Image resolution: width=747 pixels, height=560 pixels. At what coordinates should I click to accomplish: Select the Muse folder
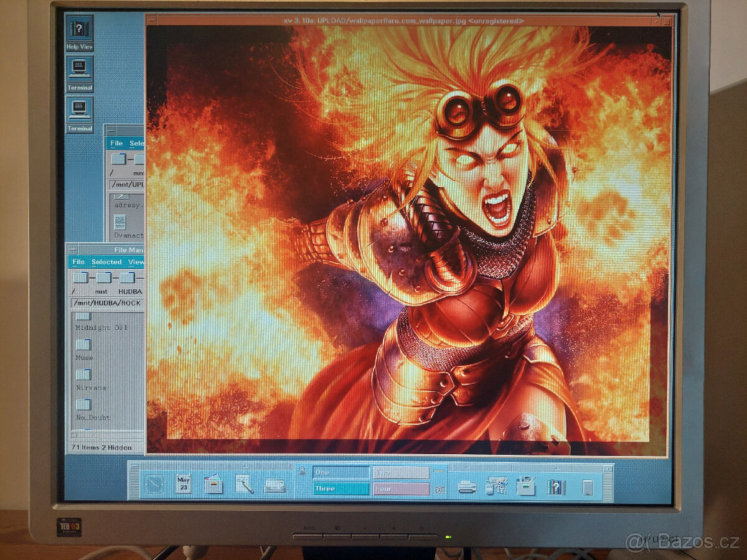(83, 346)
